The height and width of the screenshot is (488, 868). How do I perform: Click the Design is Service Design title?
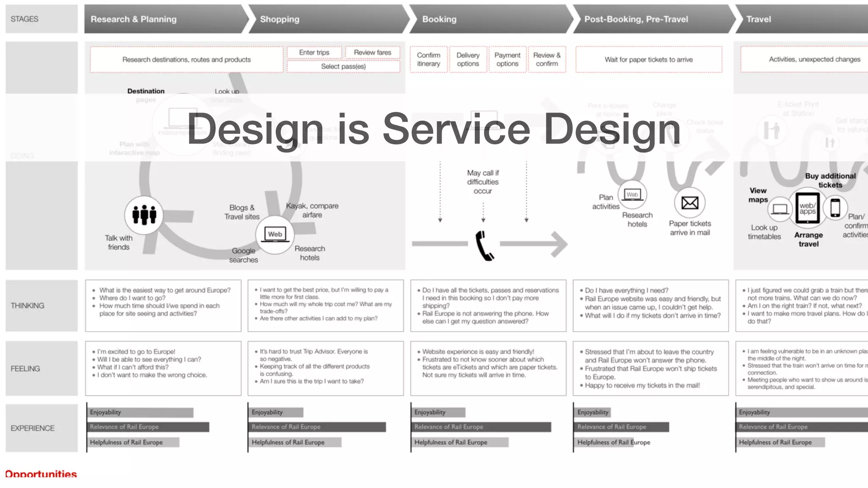434,129
